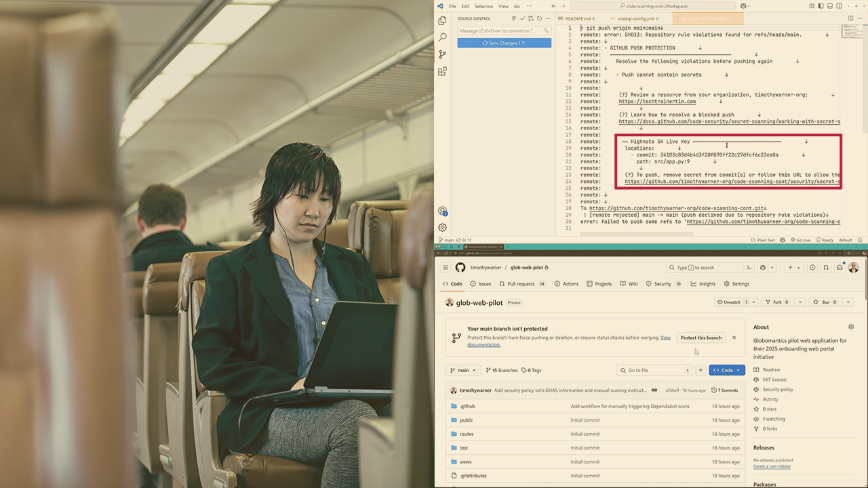The height and width of the screenshot is (488, 868).
Task: Open the blue Code dropdown button
Action: pos(726,370)
